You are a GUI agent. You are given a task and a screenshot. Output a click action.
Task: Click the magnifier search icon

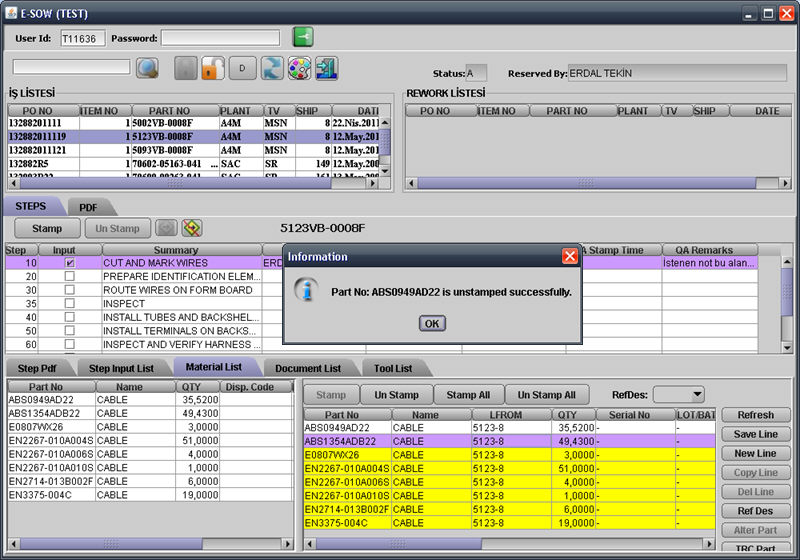tap(147, 68)
